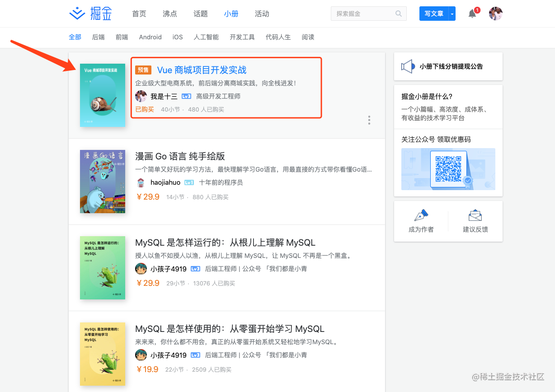The image size is (555, 392).
Task: Open 小册下线分销提现公告 announcement
Action: (451, 66)
